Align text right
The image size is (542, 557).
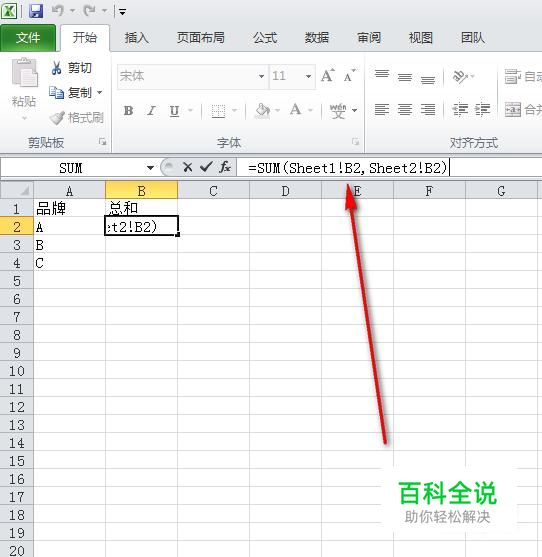point(428,109)
